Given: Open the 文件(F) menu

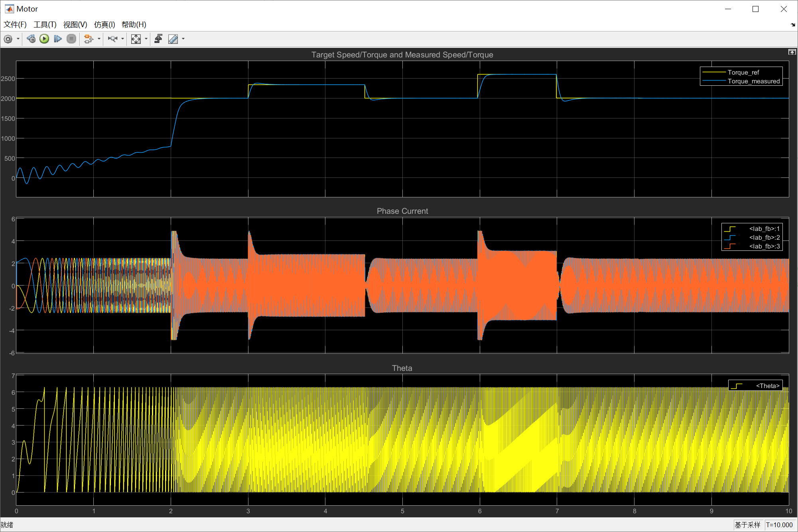Looking at the screenshot, I should point(15,24).
